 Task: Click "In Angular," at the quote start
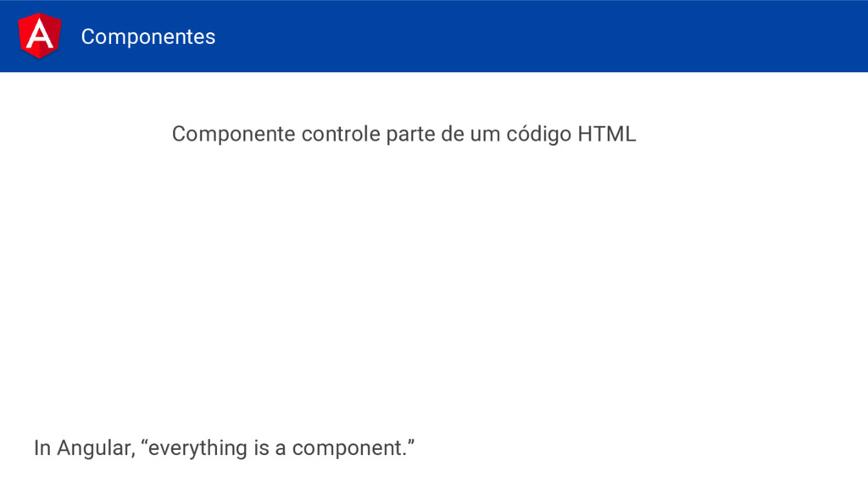coord(84,448)
